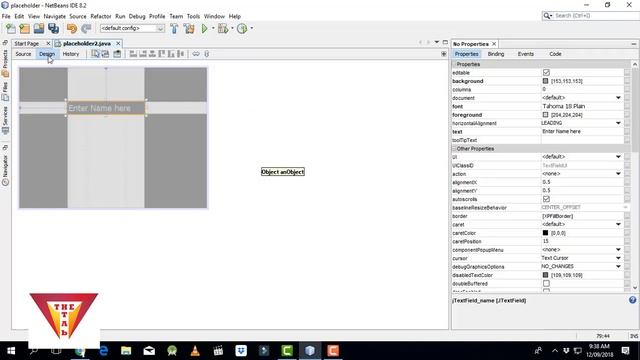Click the New Project toolbar icon
This screenshot has width=640, height=360.
click(24, 29)
